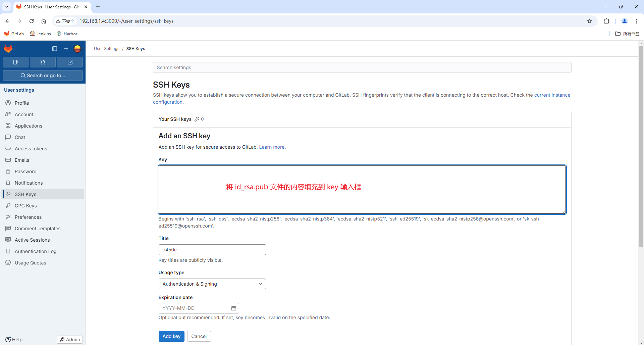The image size is (644, 345).
Task: Open browser extensions puzzle icon
Action: pyautogui.click(x=606, y=21)
